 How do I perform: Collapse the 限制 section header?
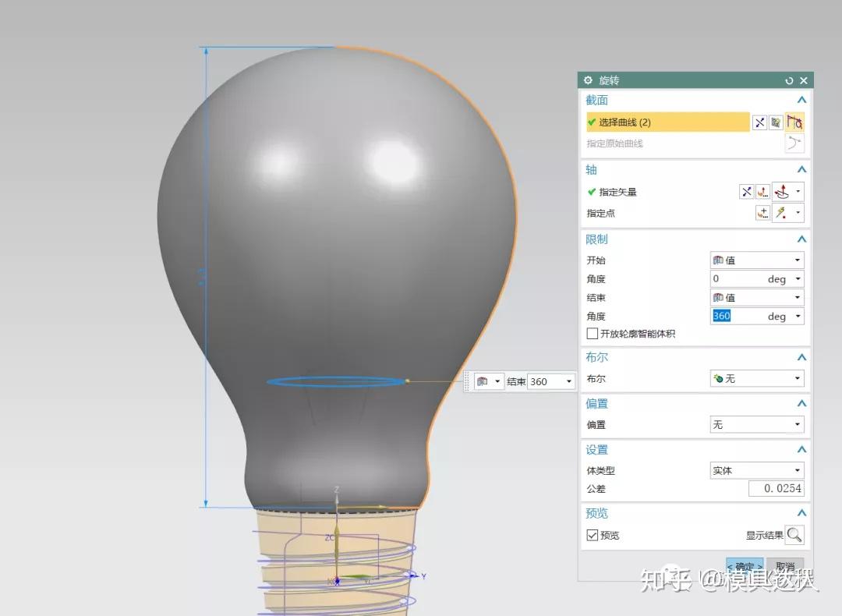point(801,239)
